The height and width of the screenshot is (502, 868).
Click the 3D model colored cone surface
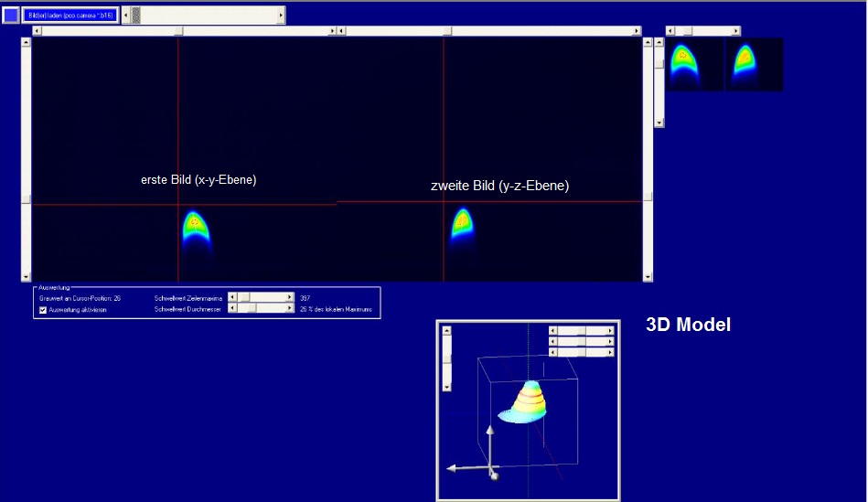tap(530, 402)
